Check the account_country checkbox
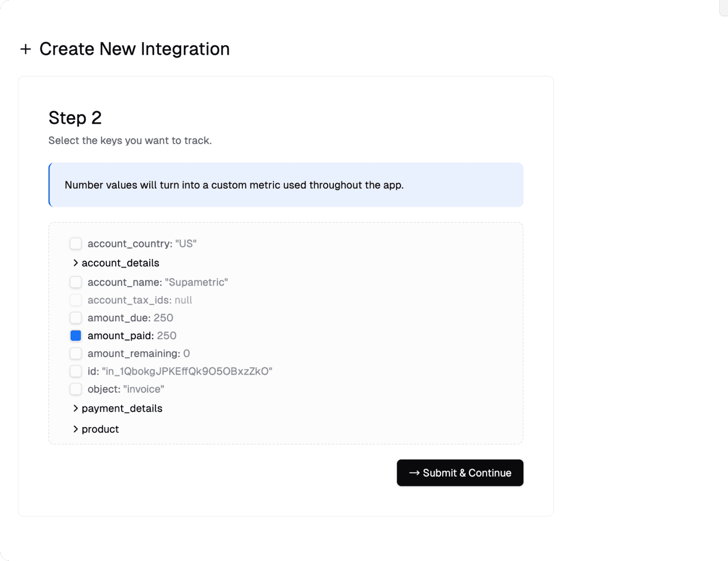The image size is (728, 561). pos(76,244)
